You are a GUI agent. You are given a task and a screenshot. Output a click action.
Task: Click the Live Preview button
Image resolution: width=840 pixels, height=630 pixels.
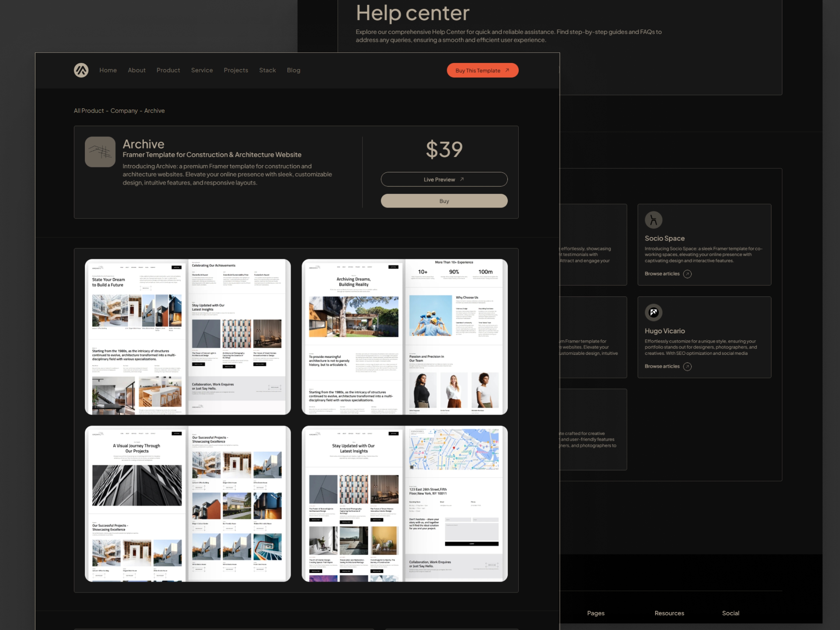coord(444,179)
